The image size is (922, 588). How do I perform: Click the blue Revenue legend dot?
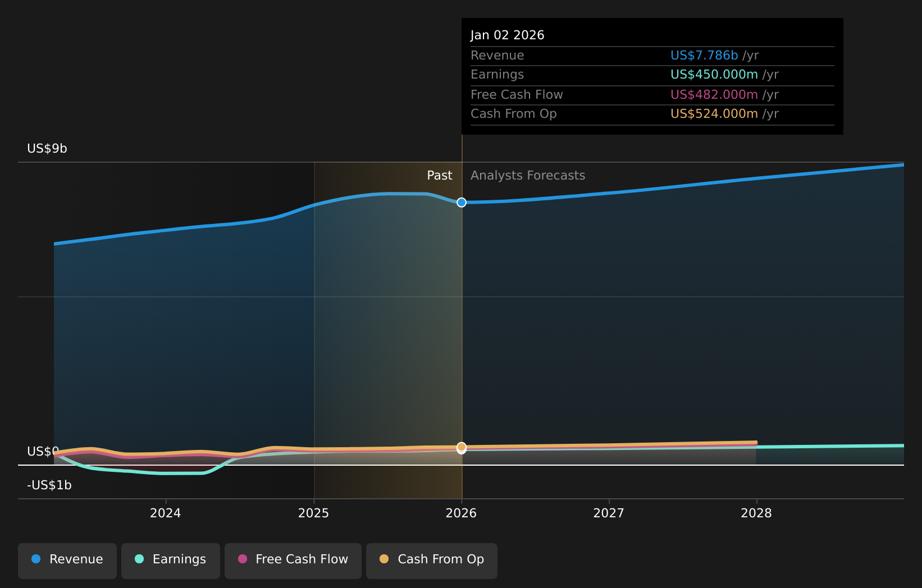point(36,559)
